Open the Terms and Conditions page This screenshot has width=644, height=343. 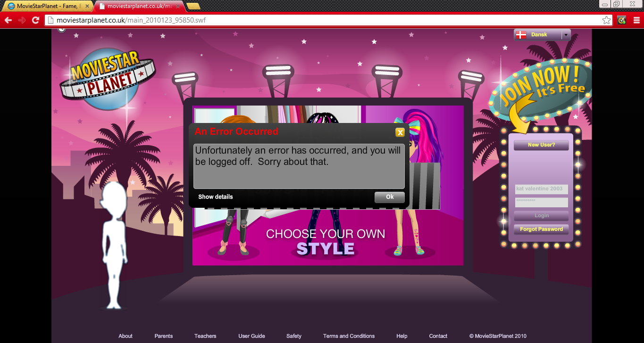tap(348, 336)
